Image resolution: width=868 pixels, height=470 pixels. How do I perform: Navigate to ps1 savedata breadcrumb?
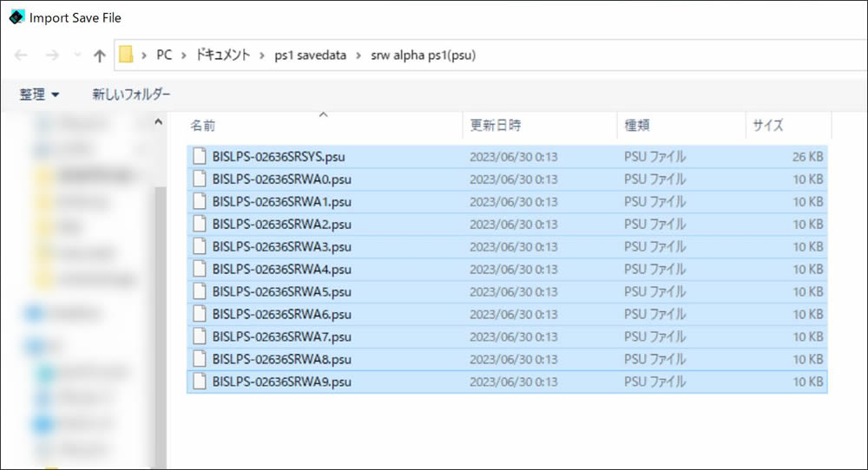(x=310, y=55)
